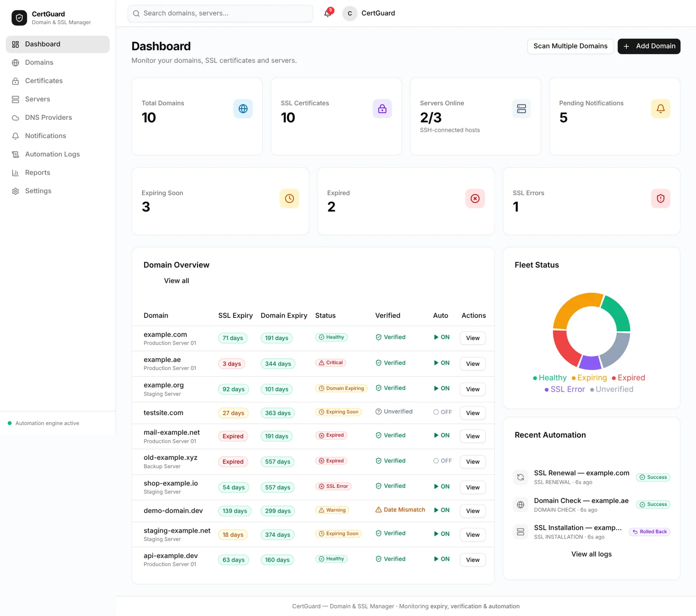Screen dimensions: 696x616
Task: Click the clock icon on Expiring Soon card
Action: 290,199
